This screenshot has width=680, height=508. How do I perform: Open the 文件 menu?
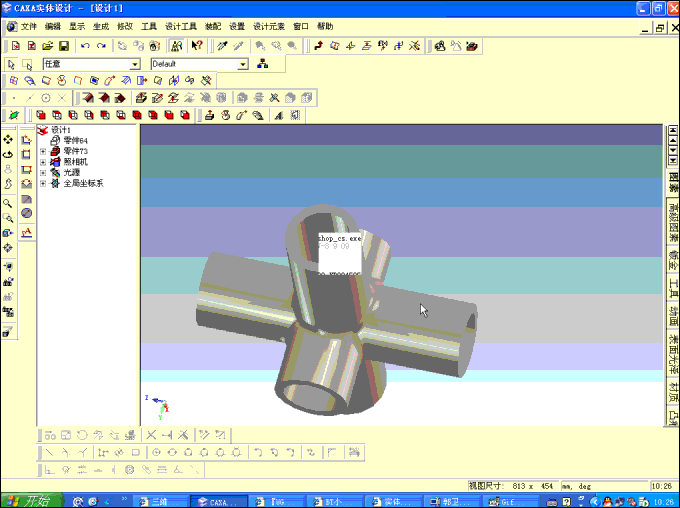click(x=29, y=26)
